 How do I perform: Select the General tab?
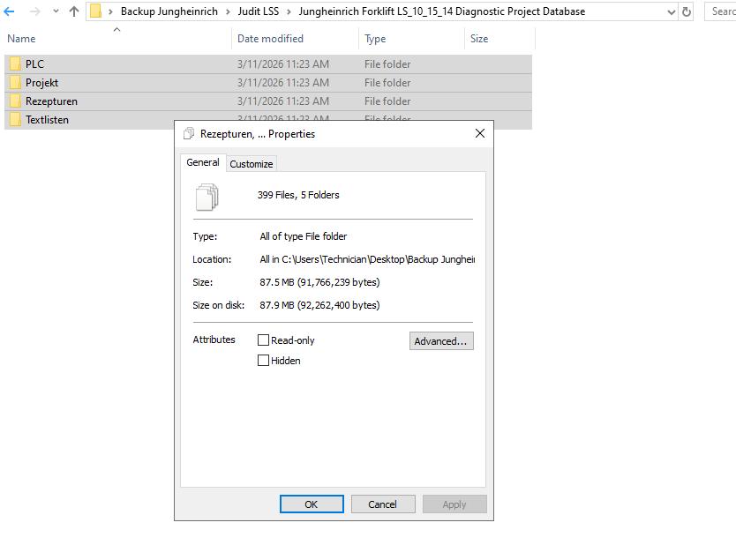(x=203, y=162)
